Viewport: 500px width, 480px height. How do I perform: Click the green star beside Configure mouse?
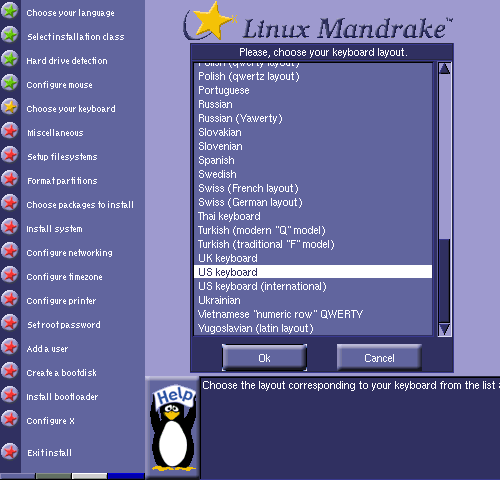(10, 83)
